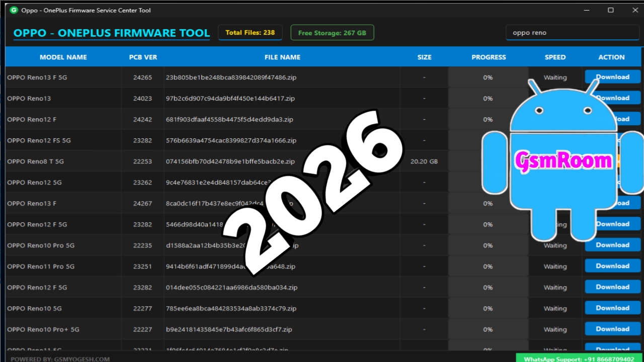Click the SIZE column header
Screen dimensions: 644x362
424,57
